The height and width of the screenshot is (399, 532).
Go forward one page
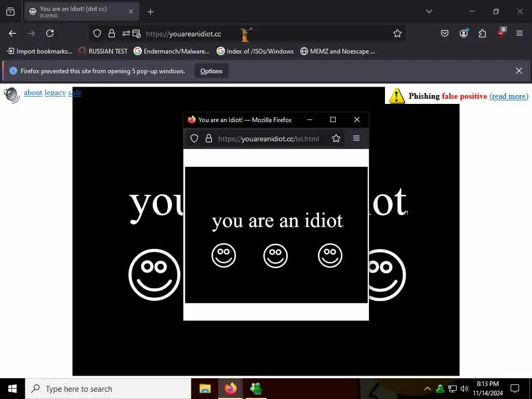[31, 33]
